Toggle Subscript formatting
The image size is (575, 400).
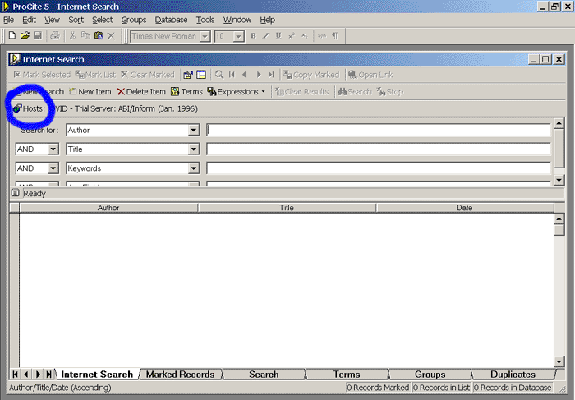click(304, 36)
